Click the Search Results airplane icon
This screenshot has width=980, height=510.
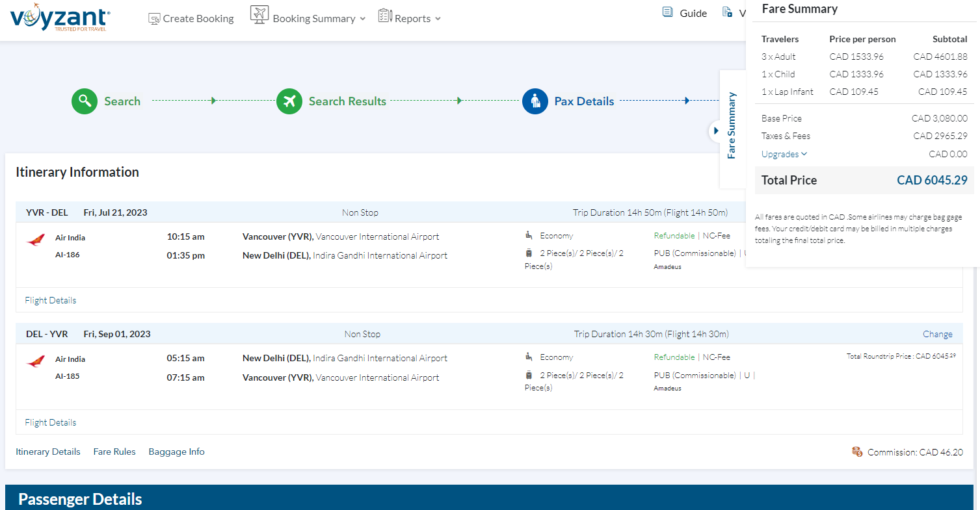(x=289, y=101)
